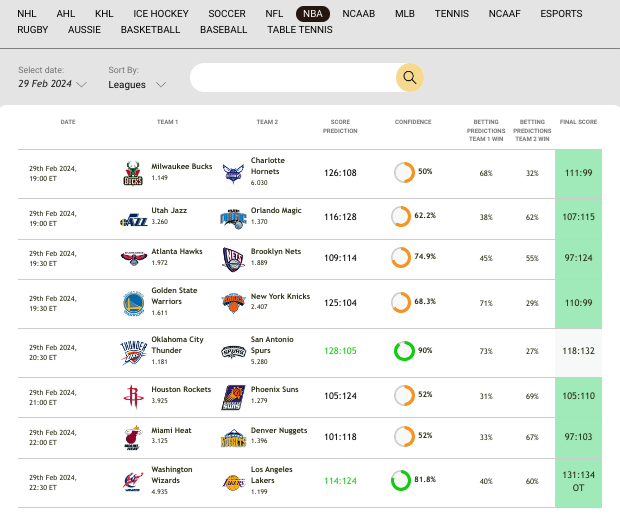Open the ESPORTS tab
Viewport: 620px width, 525px height.
pos(561,14)
